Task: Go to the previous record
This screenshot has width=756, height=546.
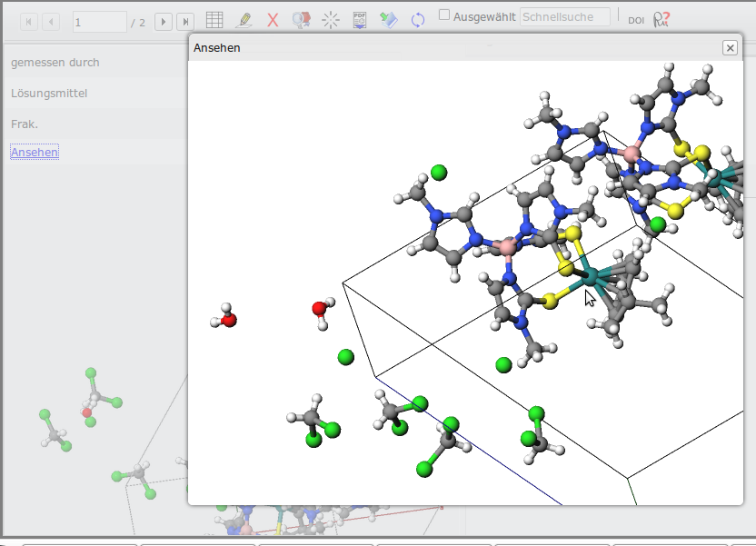Action: [x=52, y=21]
